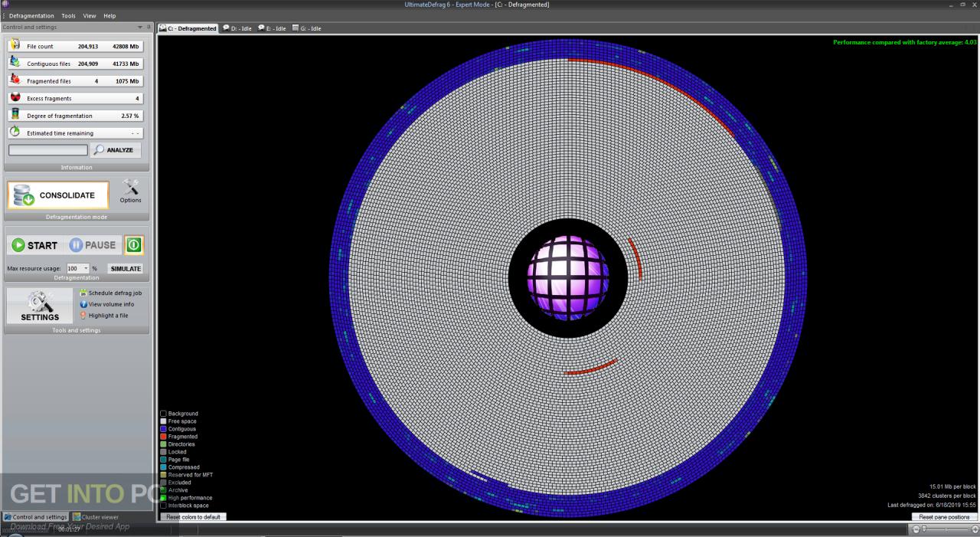
Task: Open the Tools menu
Action: coord(68,15)
